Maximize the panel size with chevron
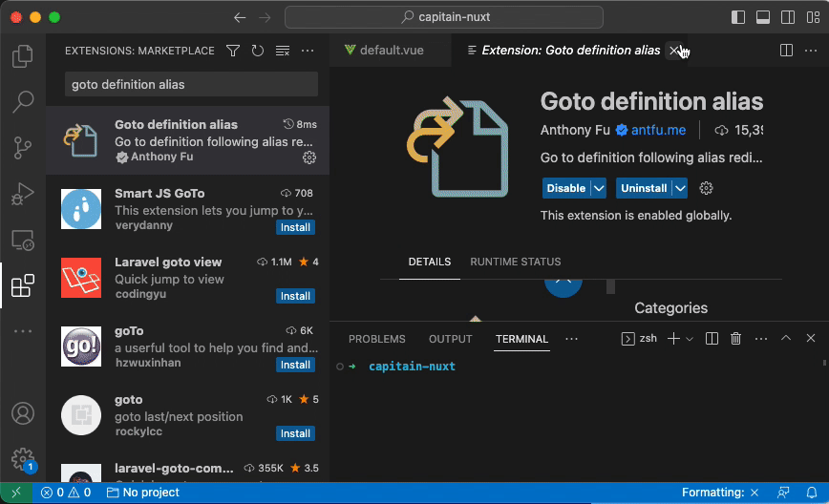The image size is (829, 504). tap(786, 338)
